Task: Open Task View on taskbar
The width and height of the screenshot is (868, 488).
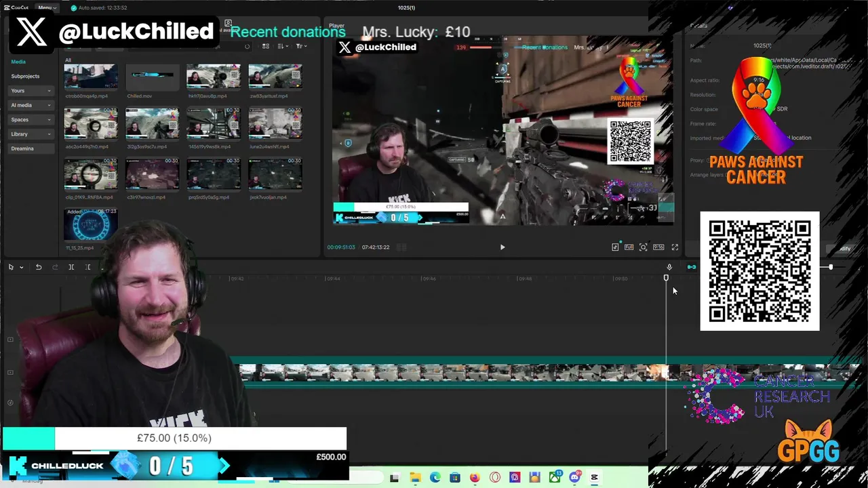Action: (395, 478)
